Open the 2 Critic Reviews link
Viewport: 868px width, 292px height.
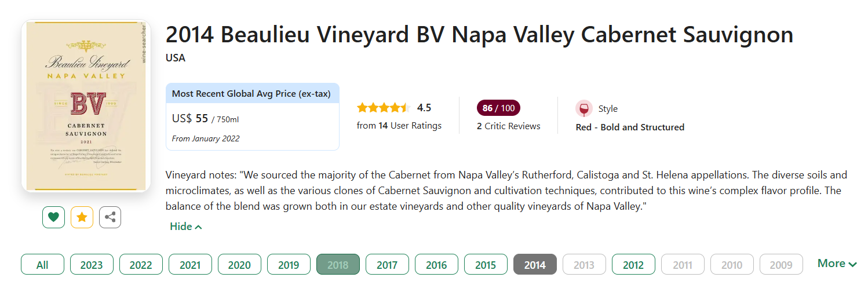tap(508, 126)
